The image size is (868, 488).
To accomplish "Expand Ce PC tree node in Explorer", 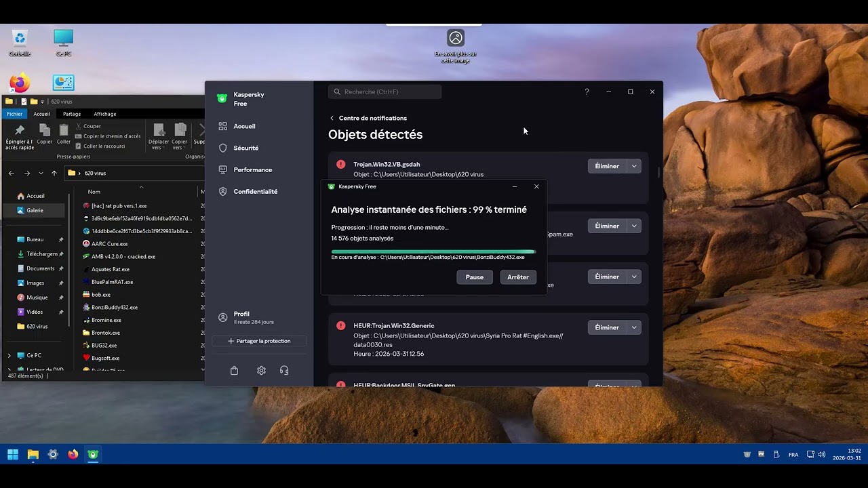I will [x=9, y=355].
